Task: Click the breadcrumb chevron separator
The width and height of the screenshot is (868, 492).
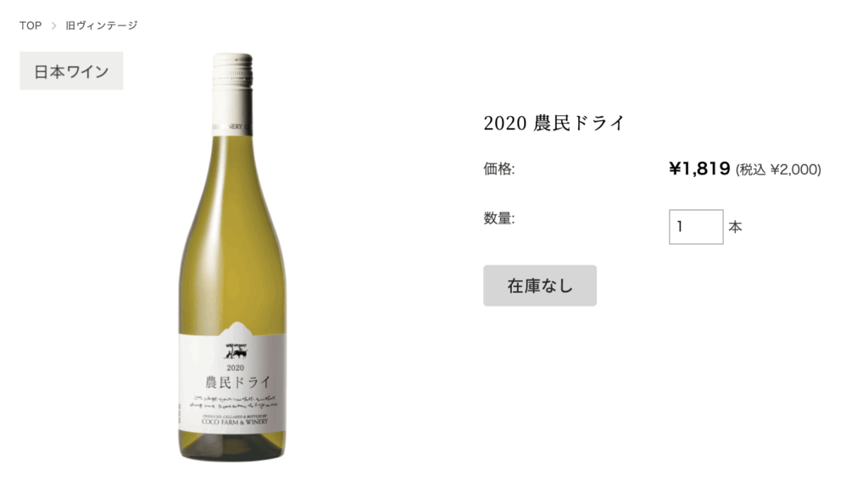Action: [53, 25]
